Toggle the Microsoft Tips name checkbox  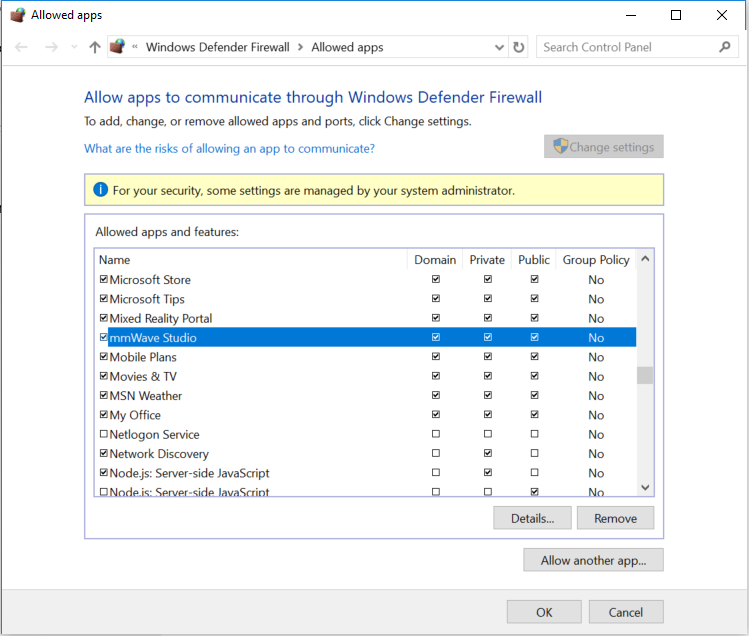104,298
